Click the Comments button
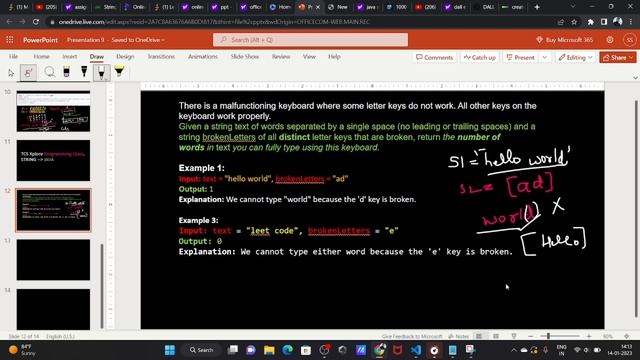This screenshot has height=360, width=640. (434, 58)
